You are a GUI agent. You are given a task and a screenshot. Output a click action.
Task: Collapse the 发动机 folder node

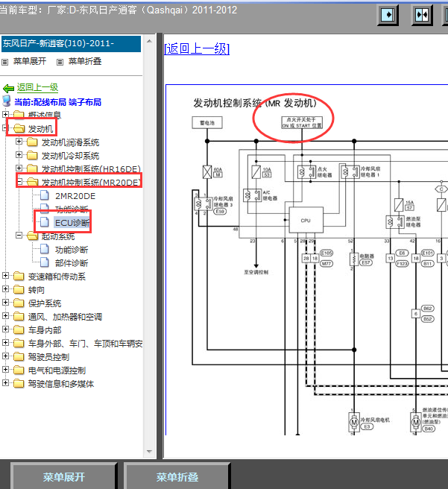(5, 128)
